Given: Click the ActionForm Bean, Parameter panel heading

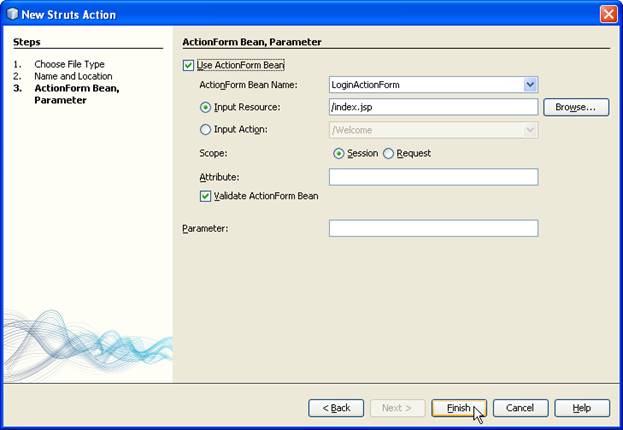Looking at the screenshot, I should pyautogui.click(x=252, y=42).
